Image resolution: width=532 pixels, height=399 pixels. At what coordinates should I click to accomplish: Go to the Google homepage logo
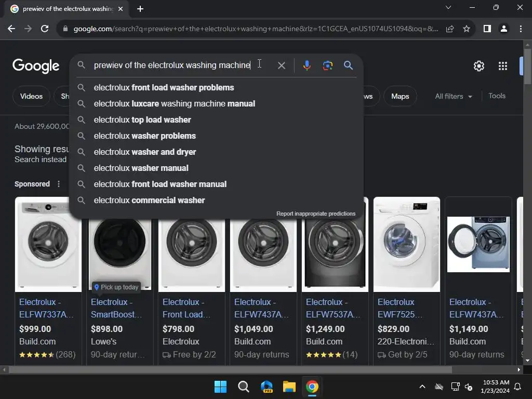click(x=36, y=66)
